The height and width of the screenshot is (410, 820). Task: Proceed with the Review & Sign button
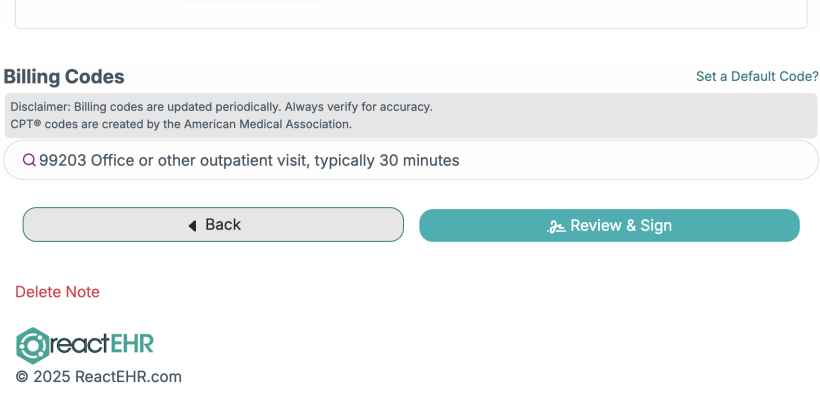coord(609,225)
